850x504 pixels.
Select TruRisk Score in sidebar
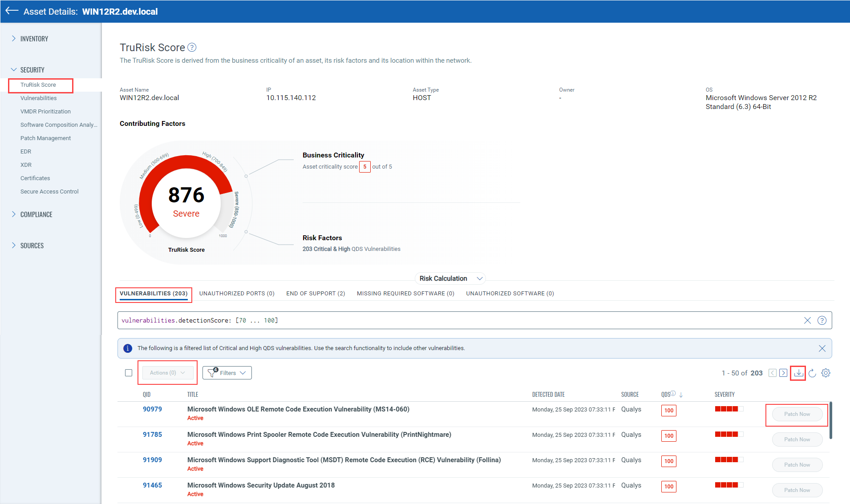pyautogui.click(x=38, y=85)
